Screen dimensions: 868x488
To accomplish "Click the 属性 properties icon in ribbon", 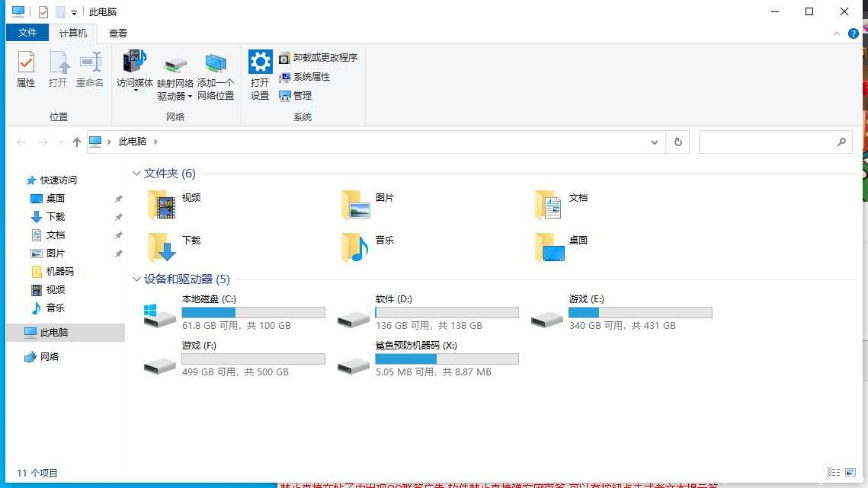I will (x=26, y=62).
